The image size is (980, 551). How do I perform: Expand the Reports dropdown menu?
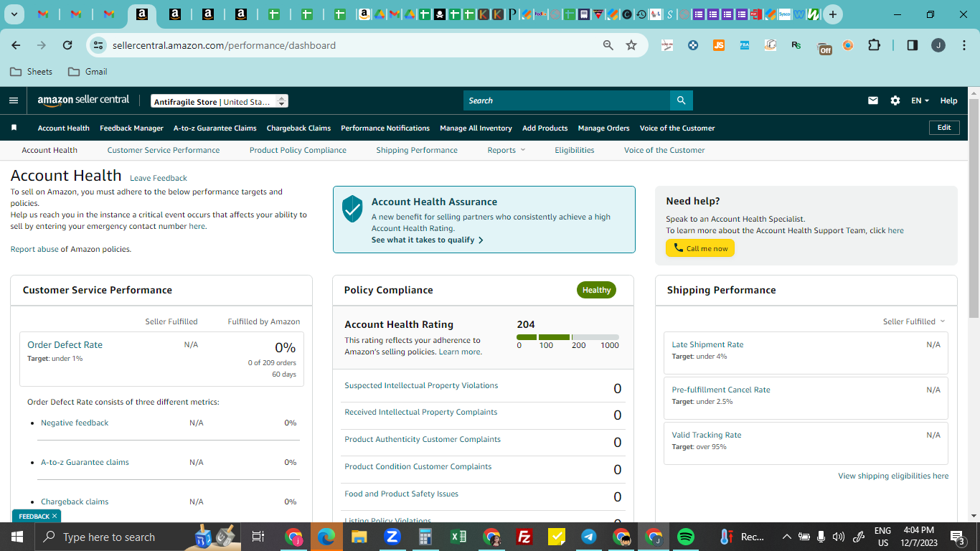[x=506, y=150]
